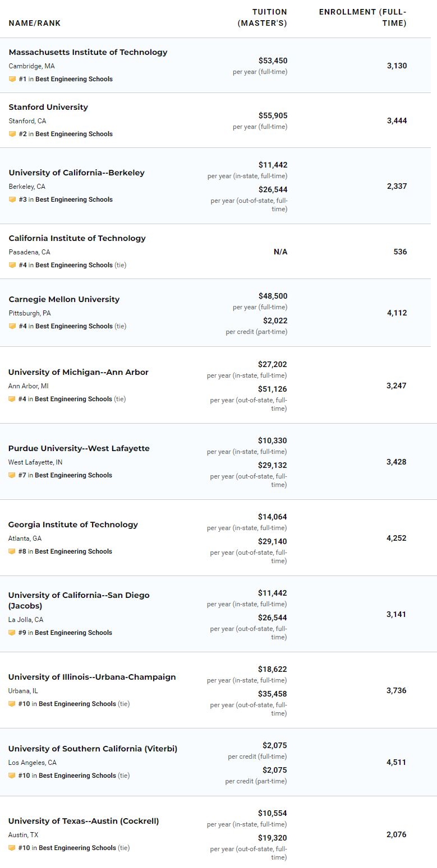This screenshot has width=437, height=868.
Task: Click the Best Engineering Schools link under Georgia Tech
Action: [x=73, y=551]
